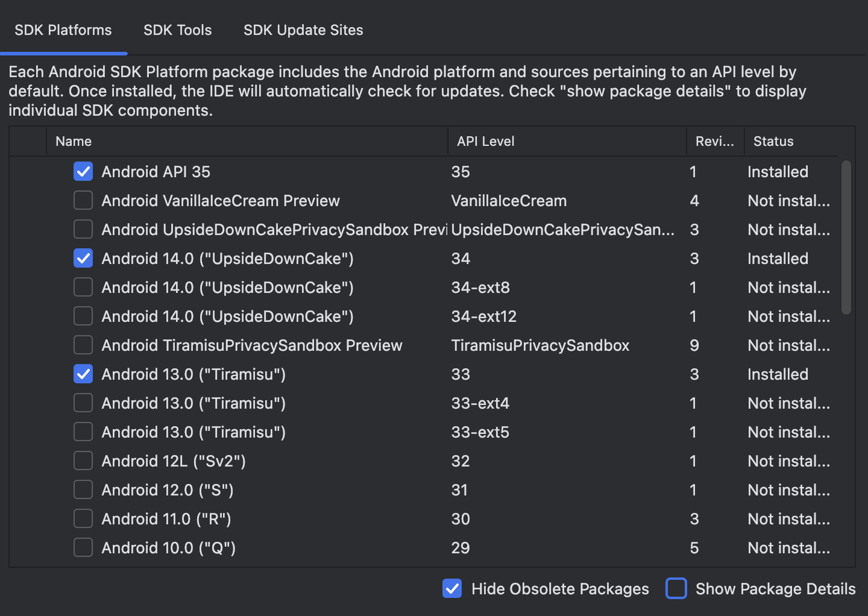Screen dimensions: 868x616
Task: Click the VanillaIceCream API level cell
Action: pyautogui.click(x=509, y=201)
